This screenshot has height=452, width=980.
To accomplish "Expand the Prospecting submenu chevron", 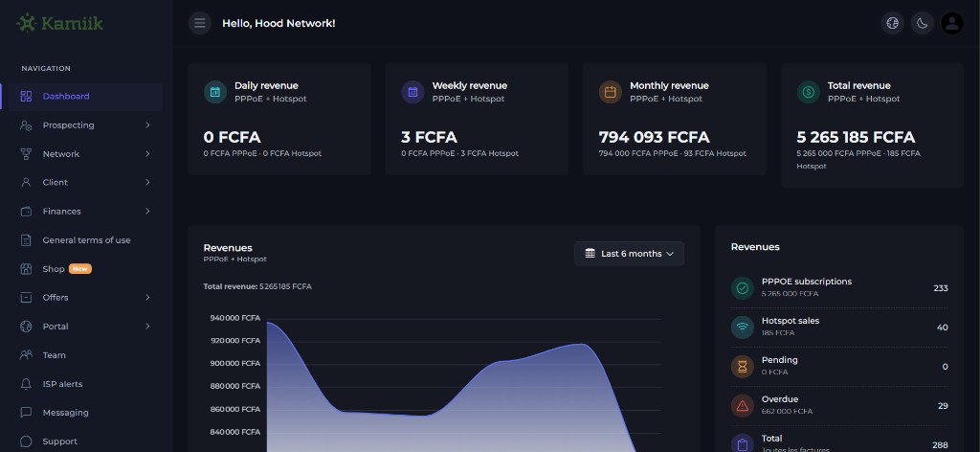I will click(x=147, y=125).
